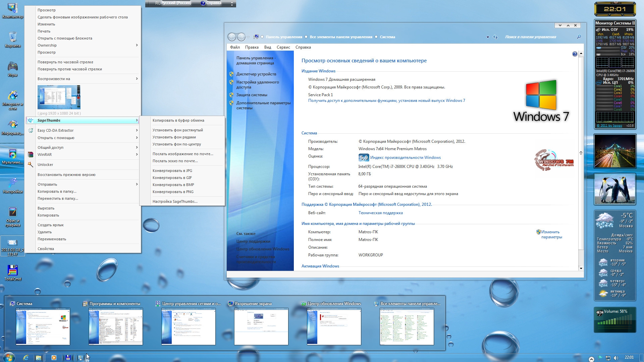Select the TotalCmd desktop icon

(13, 273)
